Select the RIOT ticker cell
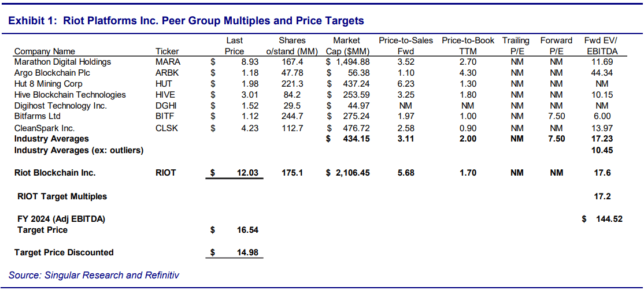This screenshot has width=644, height=290. pyautogui.click(x=167, y=173)
